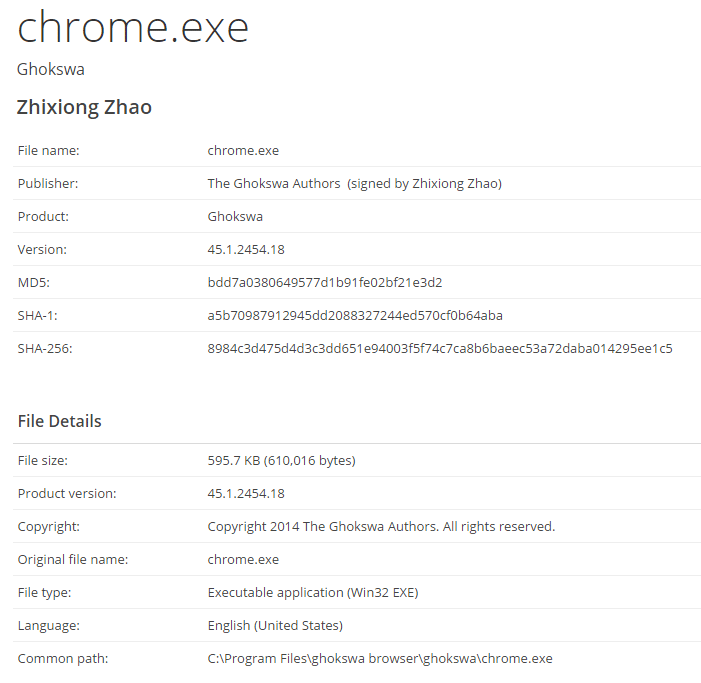
Task: Select the MD5 hash bdd7a0380649577d1b91fe02bf21e3d2
Action: [325, 282]
